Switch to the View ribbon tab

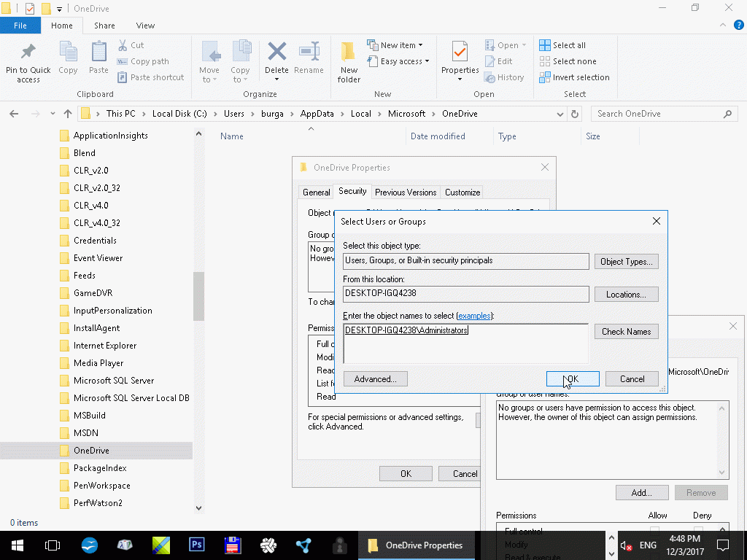[x=145, y=26]
